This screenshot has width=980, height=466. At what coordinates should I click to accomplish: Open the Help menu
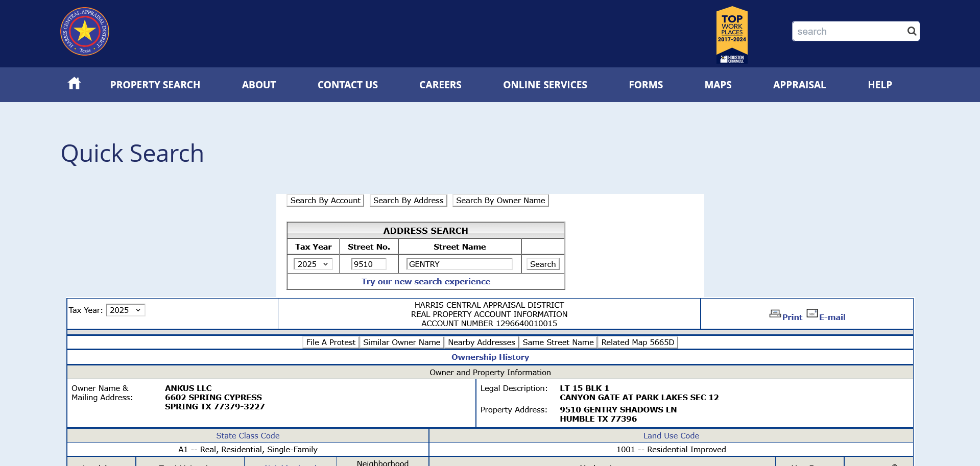coord(880,85)
